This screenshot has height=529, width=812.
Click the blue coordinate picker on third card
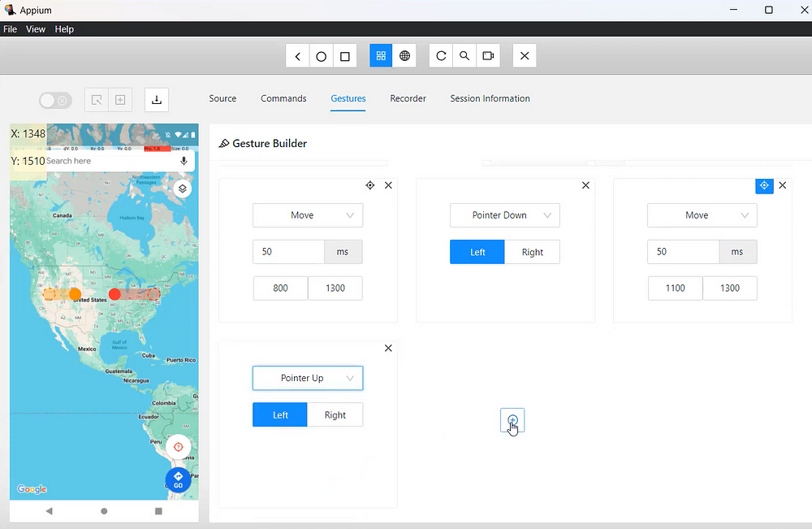(764, 185)
